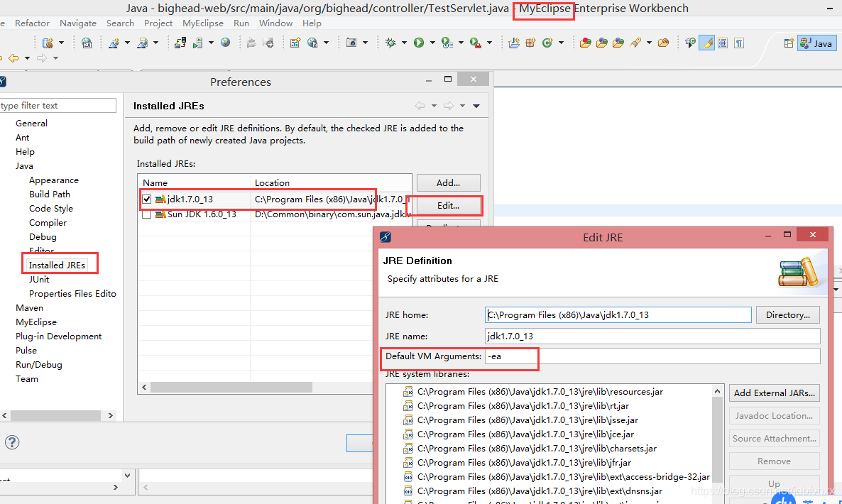The height and width of the screenshot is (504, 842).
Task: Click the second flask icon with globe
Action: coord(142,43)
